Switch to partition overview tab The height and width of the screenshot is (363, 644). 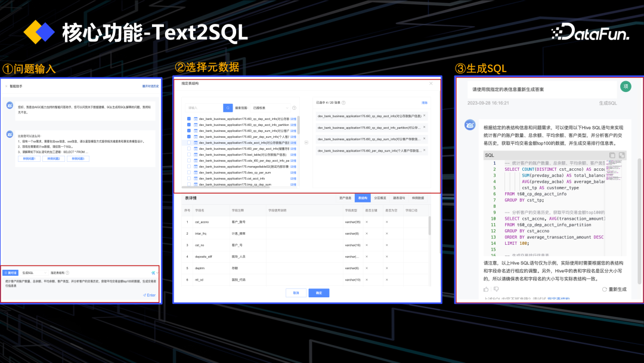point(380,198)
